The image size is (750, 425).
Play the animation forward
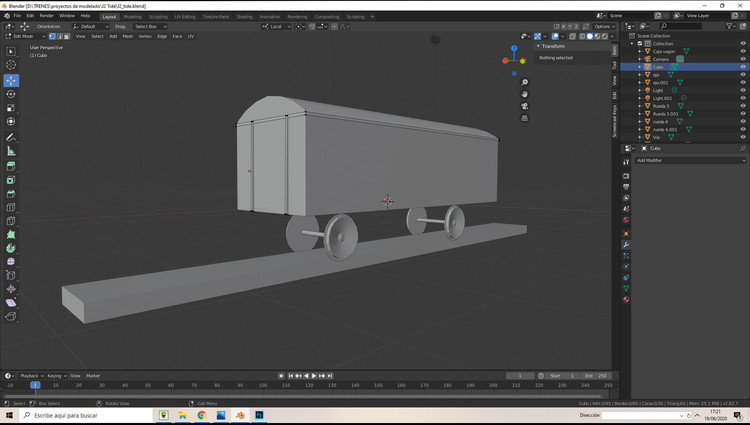(314, 376)
